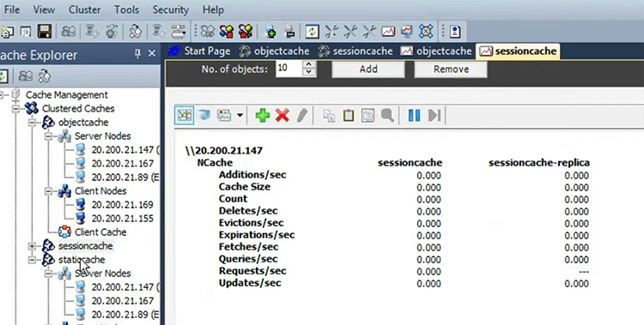Click the red X Delete counter icon
The image size is (644, 325).
pos(283,116)
